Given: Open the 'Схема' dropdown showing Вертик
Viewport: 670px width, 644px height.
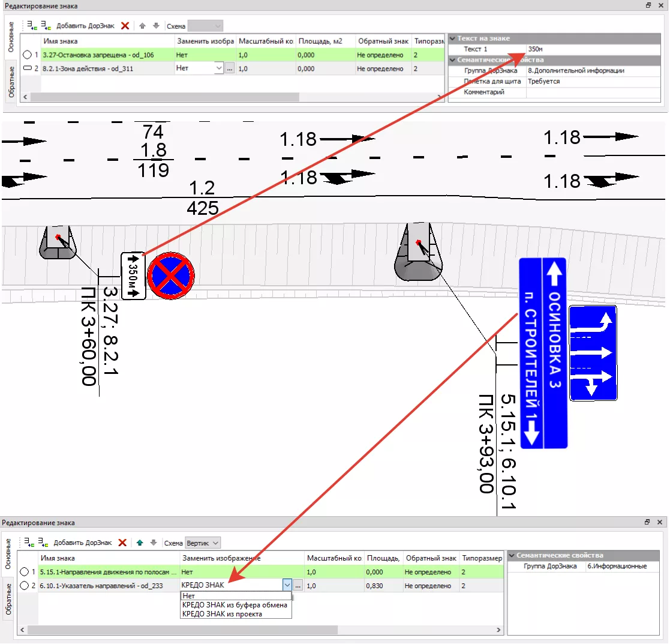Looking at the screenshot, I should (x=203, y=543).
